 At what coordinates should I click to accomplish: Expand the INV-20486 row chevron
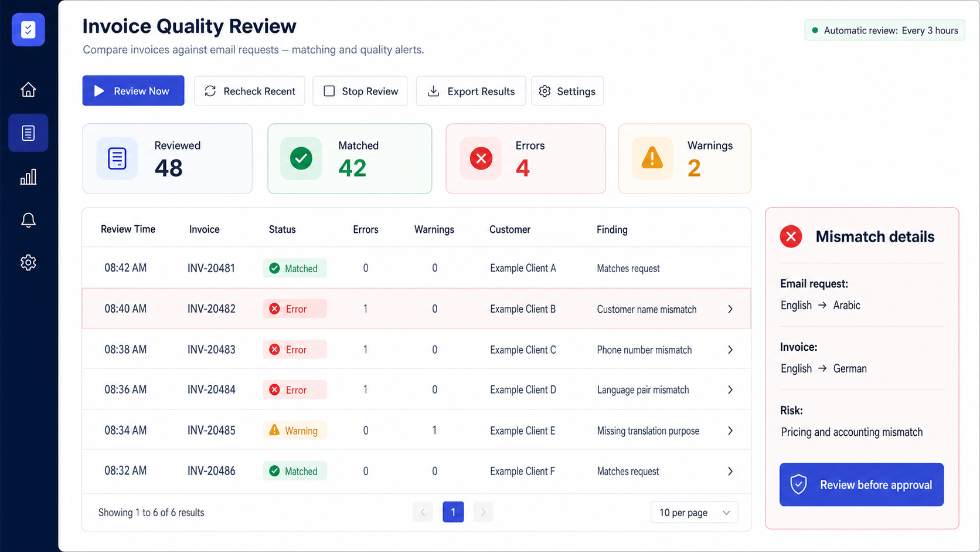coord(730,471)
